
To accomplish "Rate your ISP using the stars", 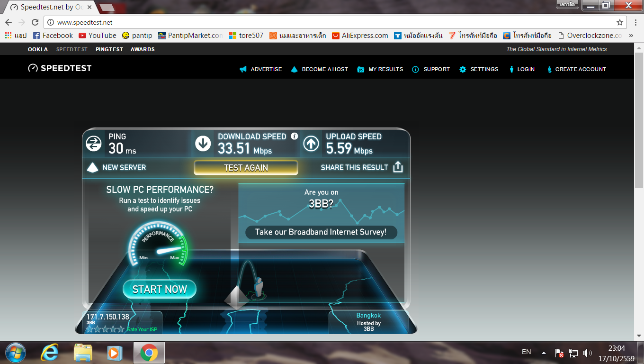I will tap(106, 329).
